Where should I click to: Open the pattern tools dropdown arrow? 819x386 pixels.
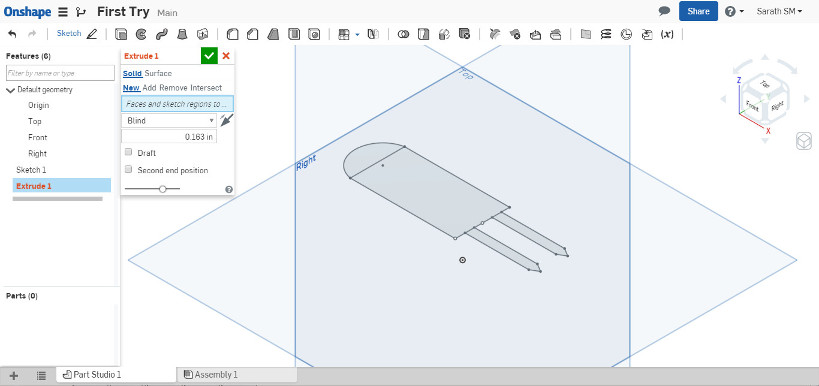tap(358, 34)
